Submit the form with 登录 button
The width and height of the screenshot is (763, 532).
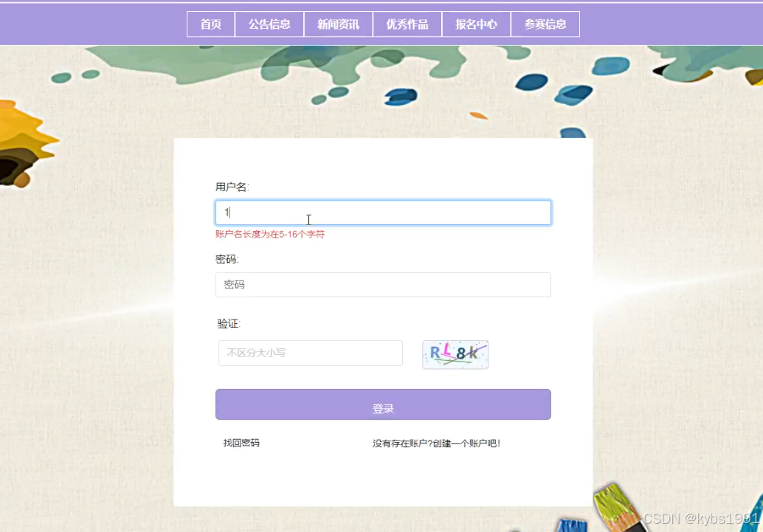click(x=383, y=404)
